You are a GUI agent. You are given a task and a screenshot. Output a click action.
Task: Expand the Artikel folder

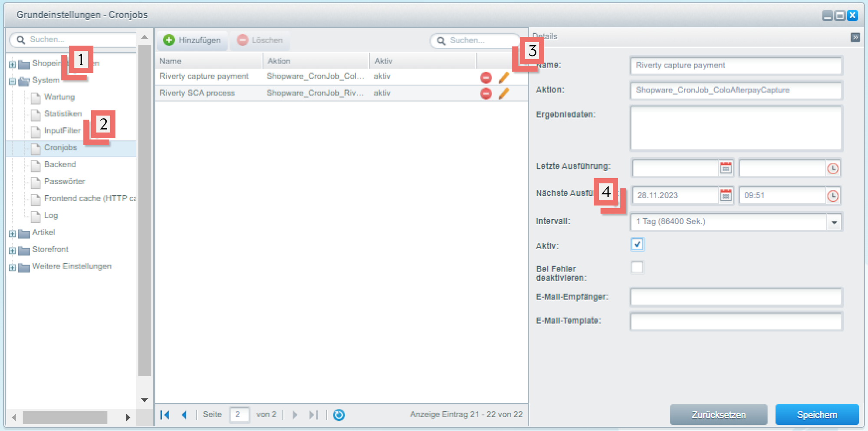tap(12, 233)
